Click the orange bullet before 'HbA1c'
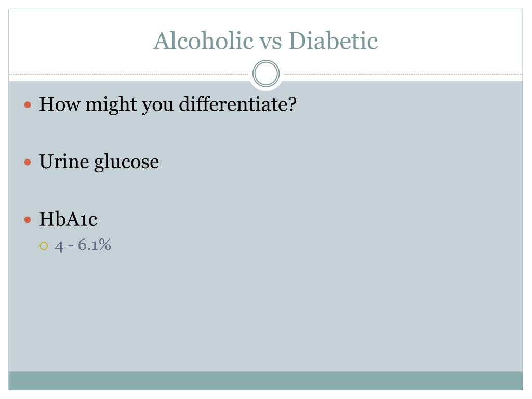 tap(28, 220)
